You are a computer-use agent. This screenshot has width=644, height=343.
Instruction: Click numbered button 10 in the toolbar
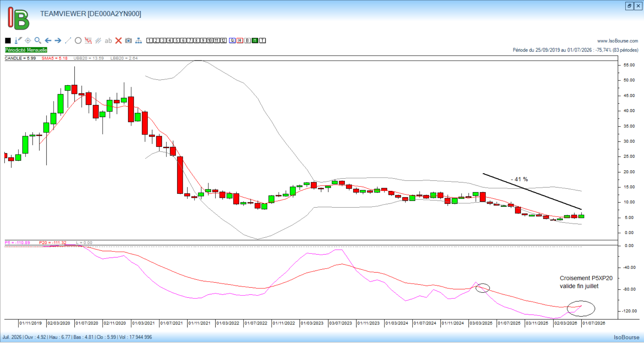210,41
